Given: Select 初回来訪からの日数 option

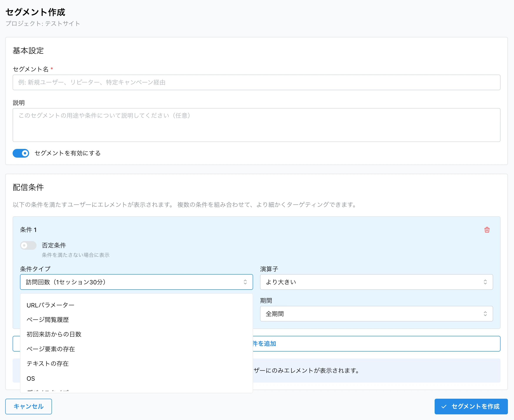Looking at the screenshot, I should click(x=54, y=334).
